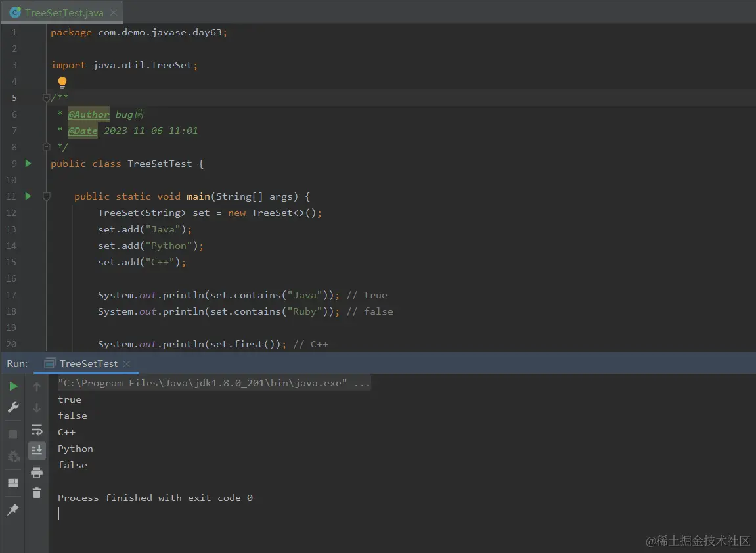
Task: Collapse the comment end fold marker on line 8
Action: [46, 146]
